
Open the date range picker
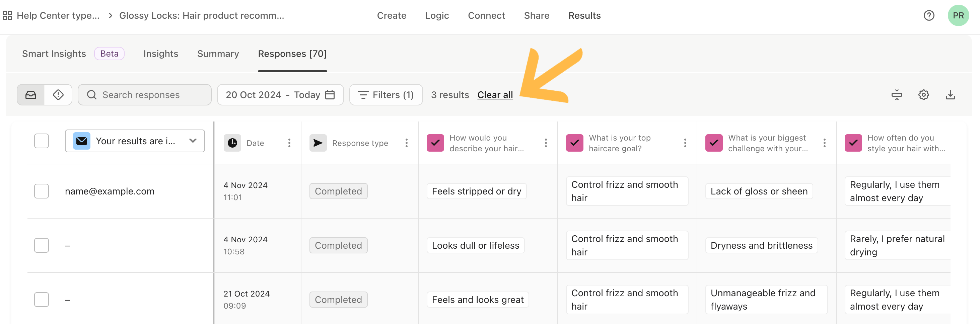[280, 95]
